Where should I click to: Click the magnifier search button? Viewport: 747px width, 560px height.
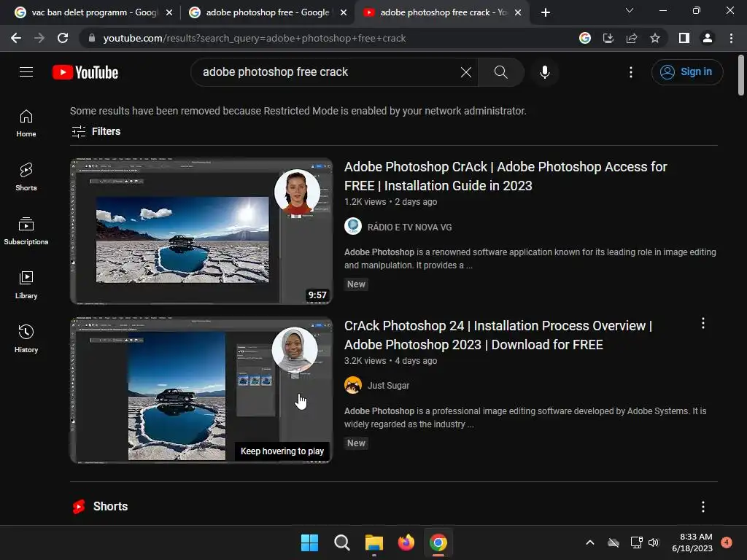coord(500,72)
